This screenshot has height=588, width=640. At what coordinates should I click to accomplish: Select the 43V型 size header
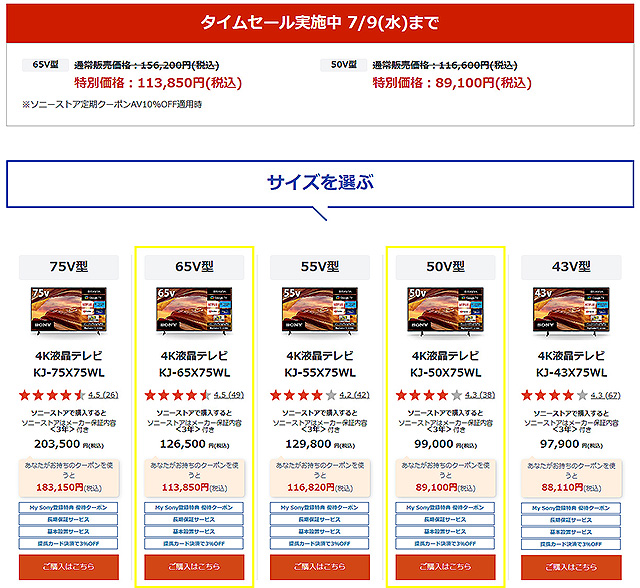[x=571, y=267]
